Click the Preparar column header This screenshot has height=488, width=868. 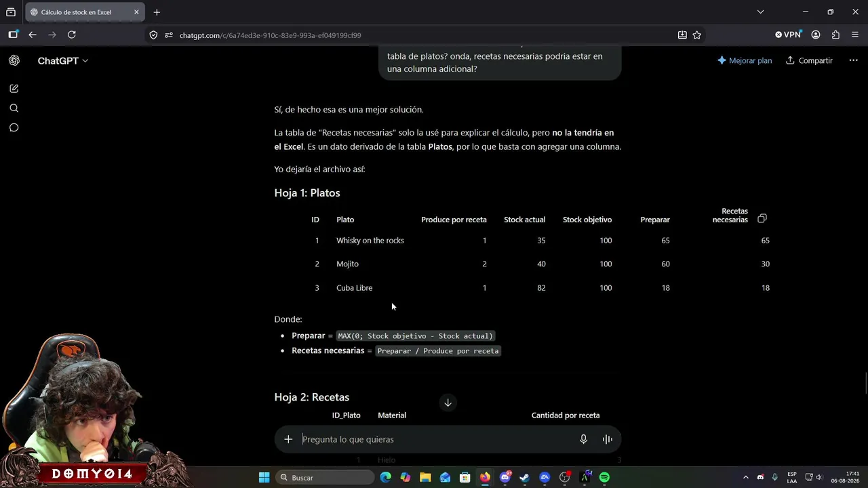pos(655,220)
